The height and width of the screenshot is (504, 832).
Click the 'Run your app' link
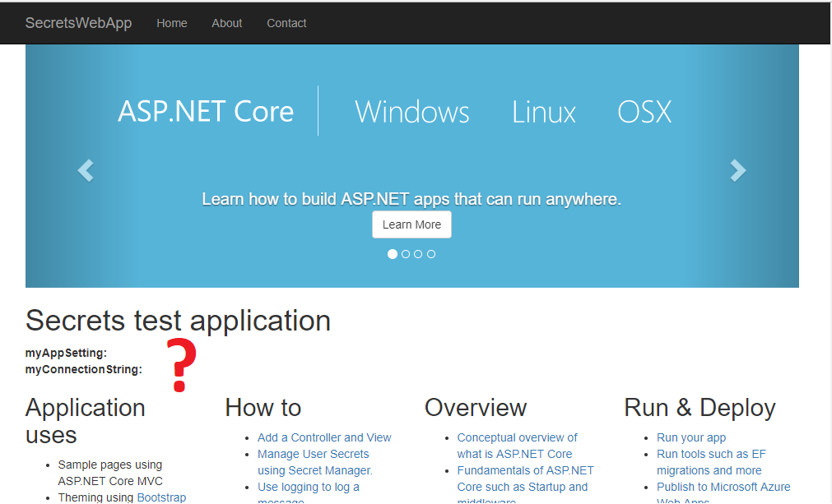coord(690,437)
